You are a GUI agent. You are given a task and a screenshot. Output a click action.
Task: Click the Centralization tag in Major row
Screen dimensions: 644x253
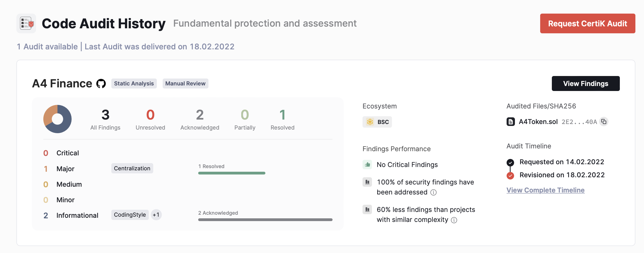click(132, 168)
